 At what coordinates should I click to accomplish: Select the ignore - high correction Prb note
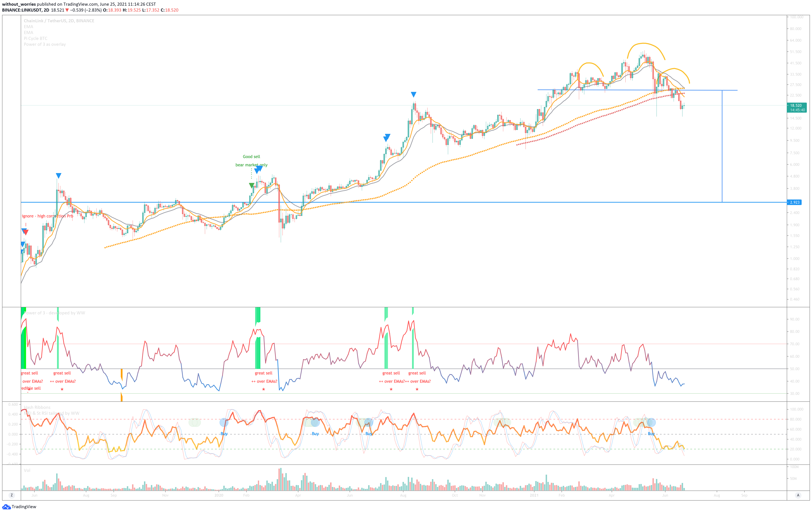click(x=48, y=216)
